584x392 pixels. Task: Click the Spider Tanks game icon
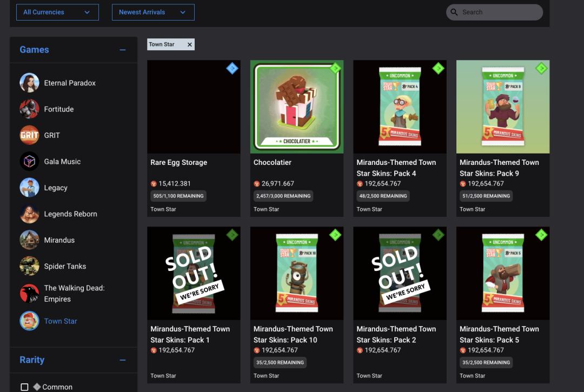pos(29,266)
